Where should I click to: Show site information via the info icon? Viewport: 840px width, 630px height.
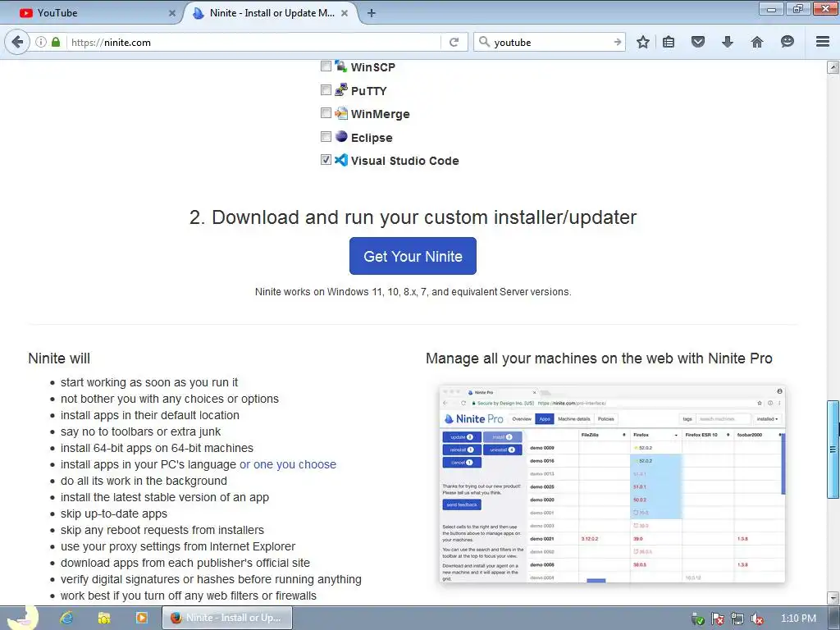pyautogui.click(x=41, y=42)
